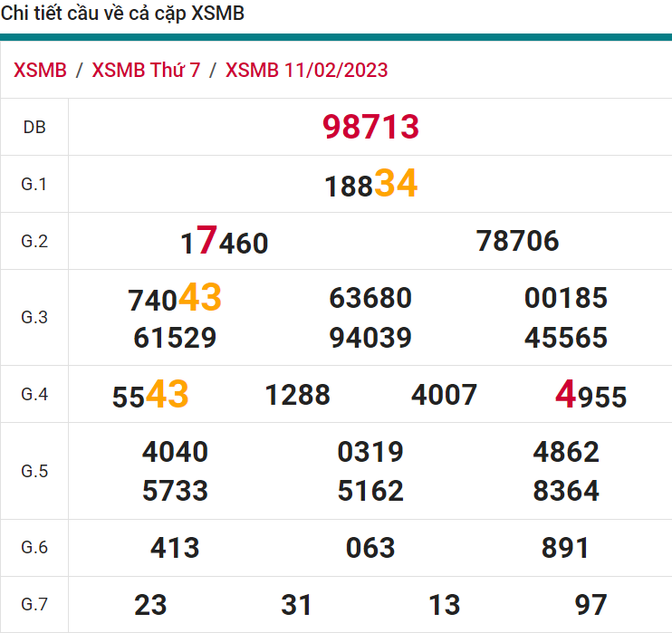Click the G.5 number 0319

(370, 451)
